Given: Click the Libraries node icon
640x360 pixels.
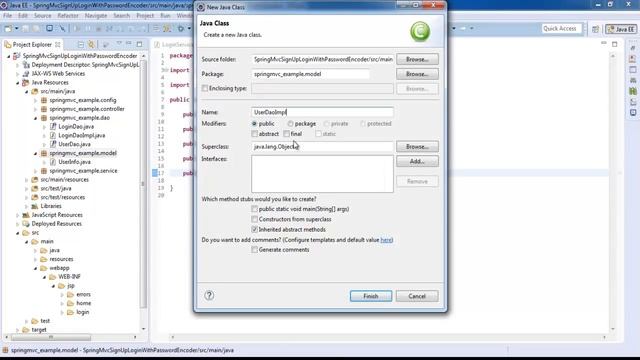Looking at the screenshot, I should (x=35, y=206).
